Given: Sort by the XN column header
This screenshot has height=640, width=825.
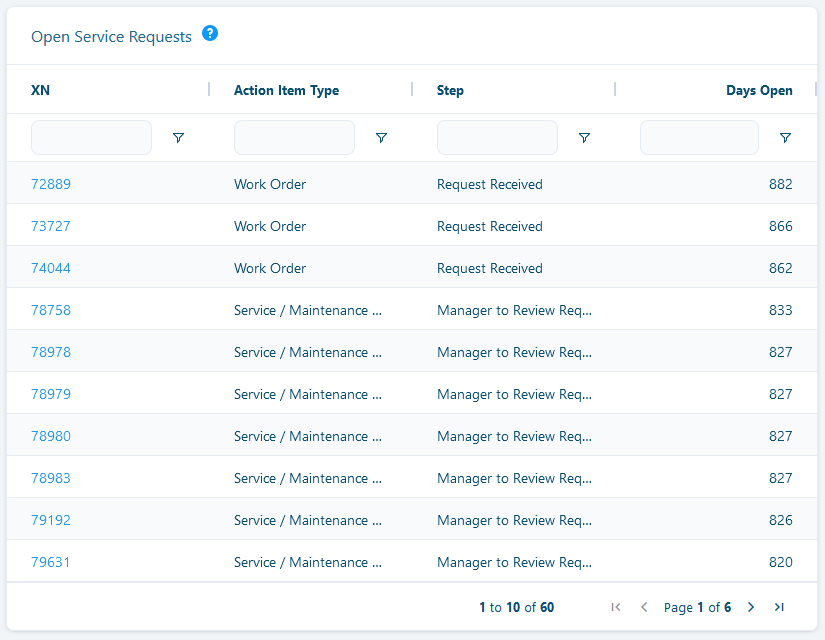Looking at the screenshot, I should coord(41,90).
